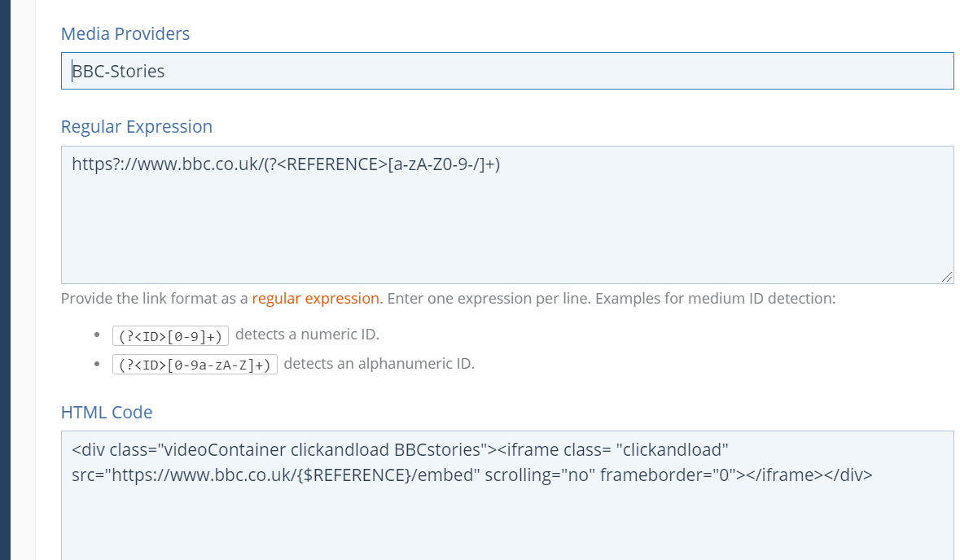The image size is (960, 560).
Task: Select the numeric ID example (?<ID>[0-9]+)
Action: 170,335
